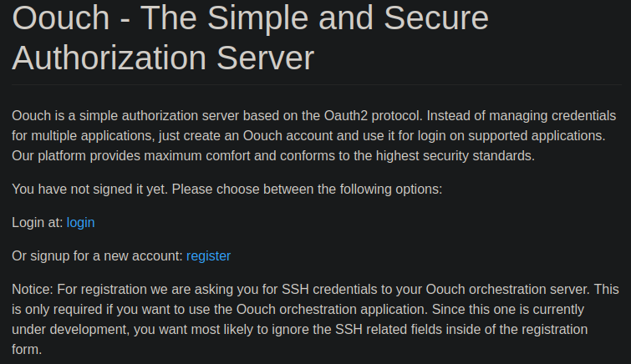Click the Oouch page main heading

click(x=251, y=38)
